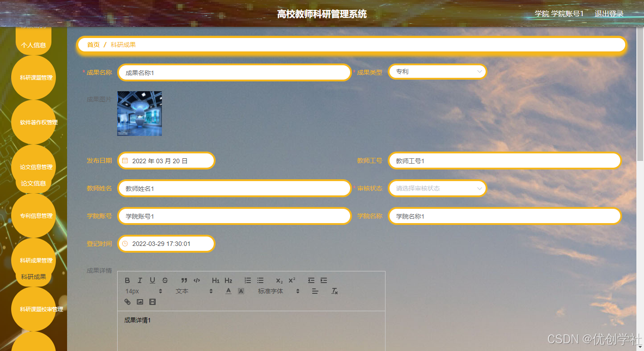Click the 登记时间 datetime field
The height and width of the screenshot is (351, 644).
[x=166, y=244]
